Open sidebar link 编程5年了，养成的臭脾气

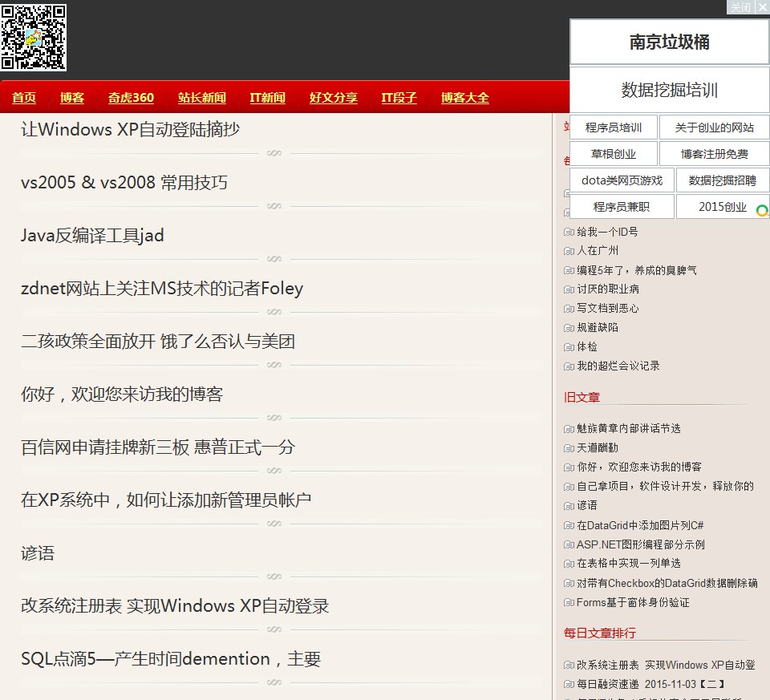point(637,270)
